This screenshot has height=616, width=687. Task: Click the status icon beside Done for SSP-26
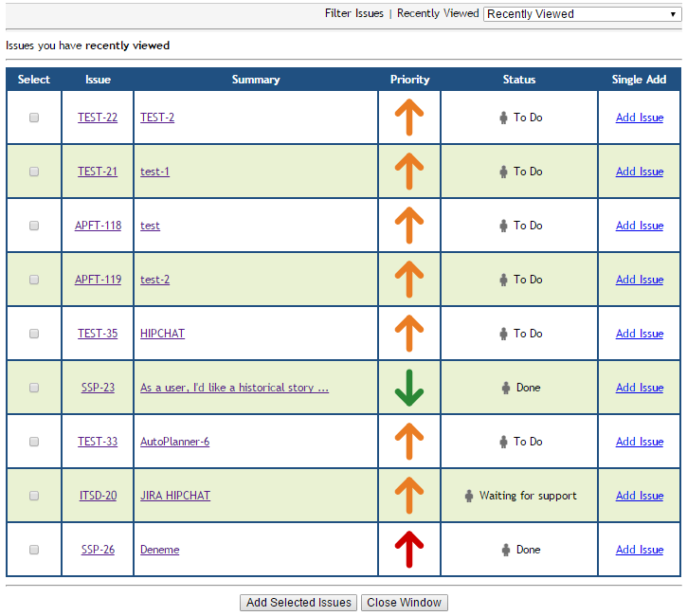(505, 550)
